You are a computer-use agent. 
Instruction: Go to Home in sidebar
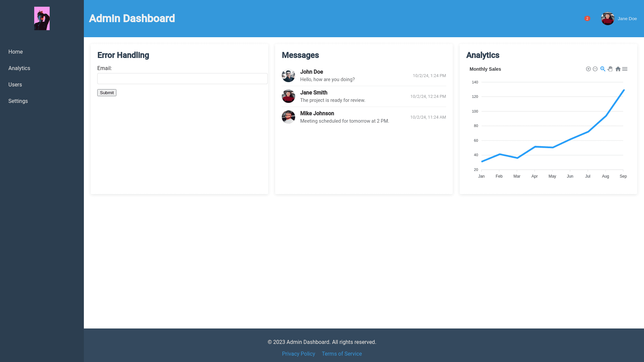pyautogui.click(x=15, y=52)
